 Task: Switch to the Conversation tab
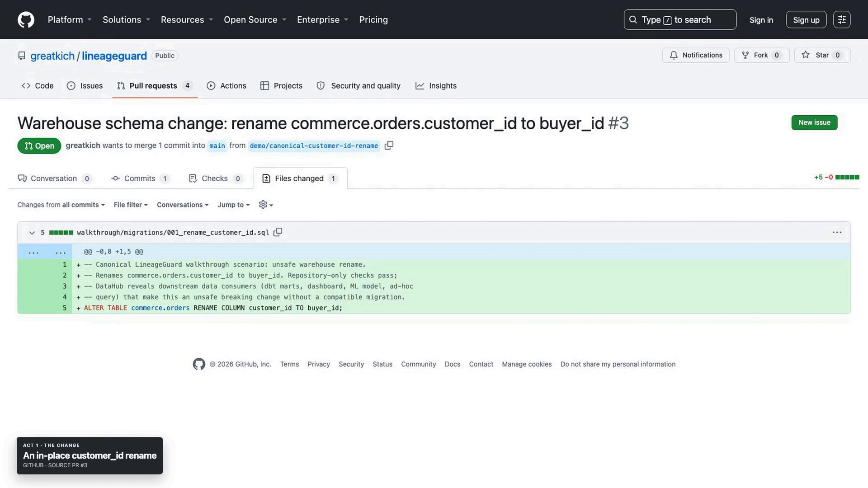pos(55,178)
